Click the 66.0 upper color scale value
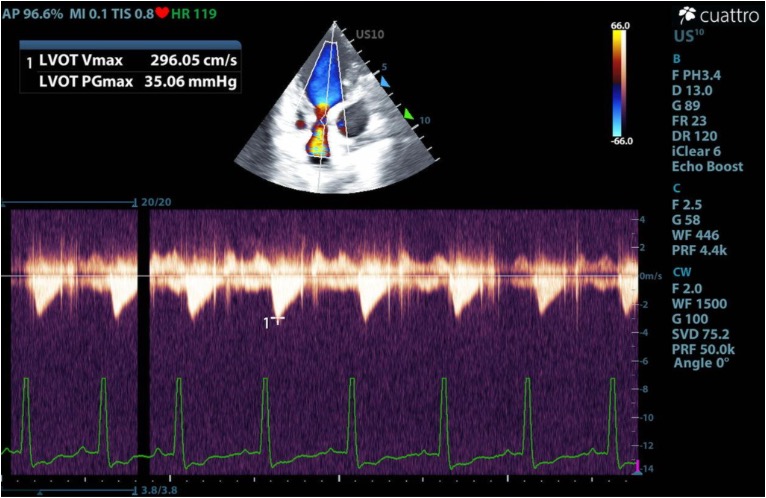Image resolution: width=766 pixels, height=498 pixels. (x=620, y=25)
